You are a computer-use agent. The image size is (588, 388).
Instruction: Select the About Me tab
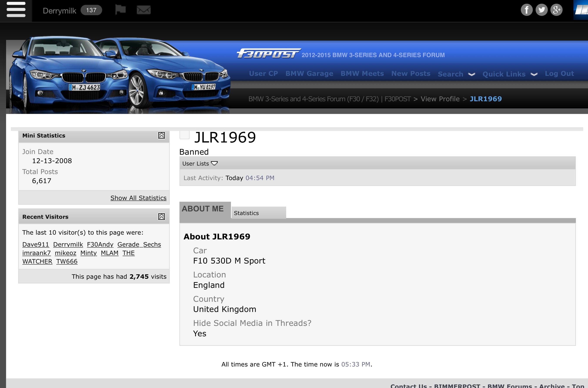[203, 209]
